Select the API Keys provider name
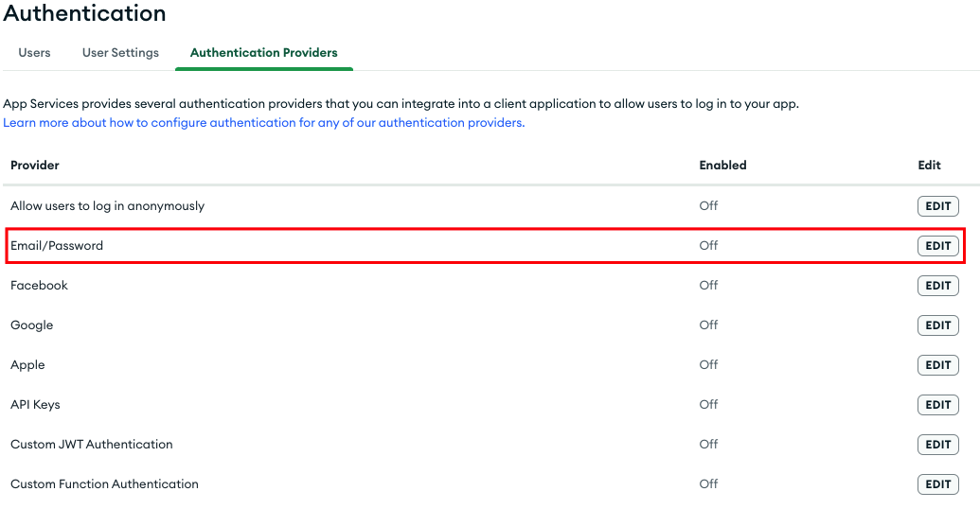 pyautogui.click(x=35, y=405)
